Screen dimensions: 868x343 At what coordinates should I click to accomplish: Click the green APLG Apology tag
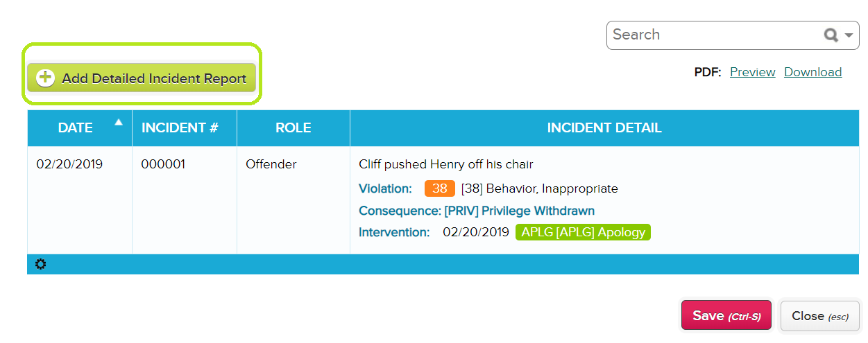point(583,232)
